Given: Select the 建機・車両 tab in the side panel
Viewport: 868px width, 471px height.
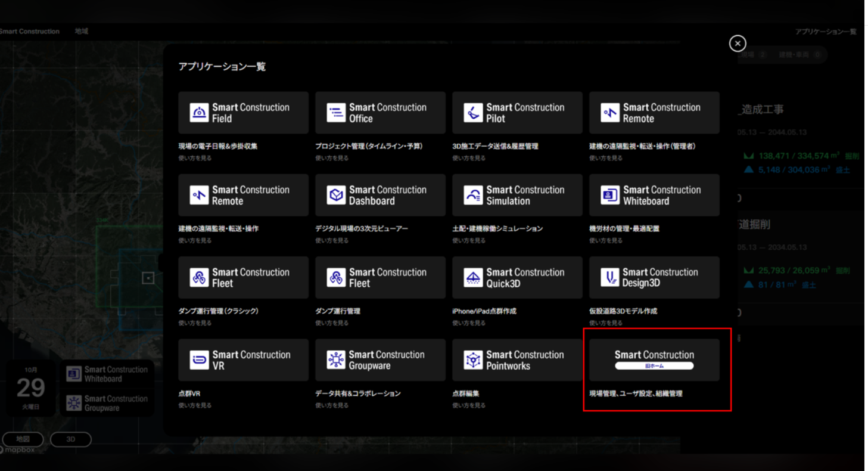Looking at the screenshot, I should (799, 55).
